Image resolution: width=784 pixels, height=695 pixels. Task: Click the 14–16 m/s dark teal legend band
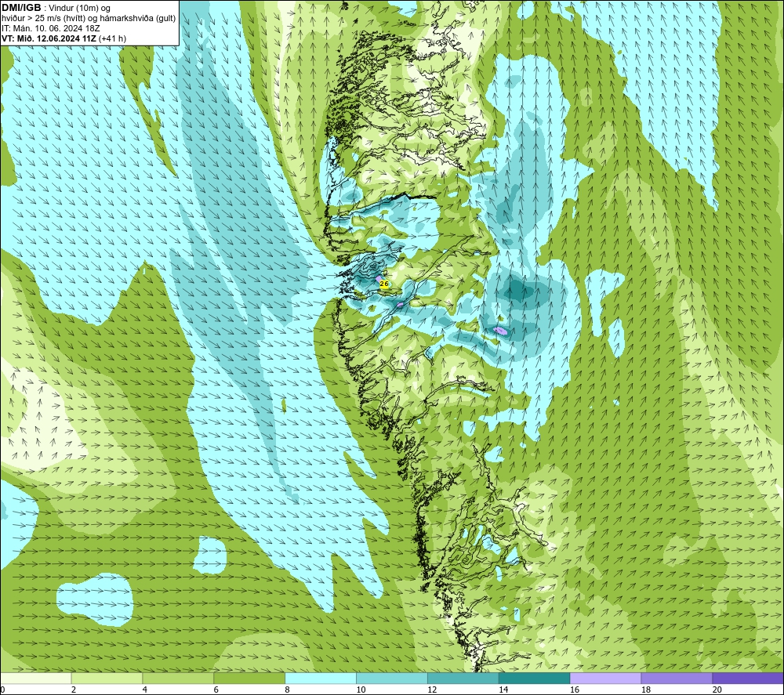click(x=535, y=679)
